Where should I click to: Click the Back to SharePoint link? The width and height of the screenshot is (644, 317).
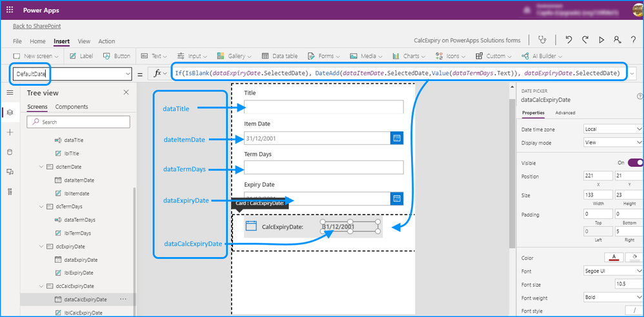click(37, 26)
